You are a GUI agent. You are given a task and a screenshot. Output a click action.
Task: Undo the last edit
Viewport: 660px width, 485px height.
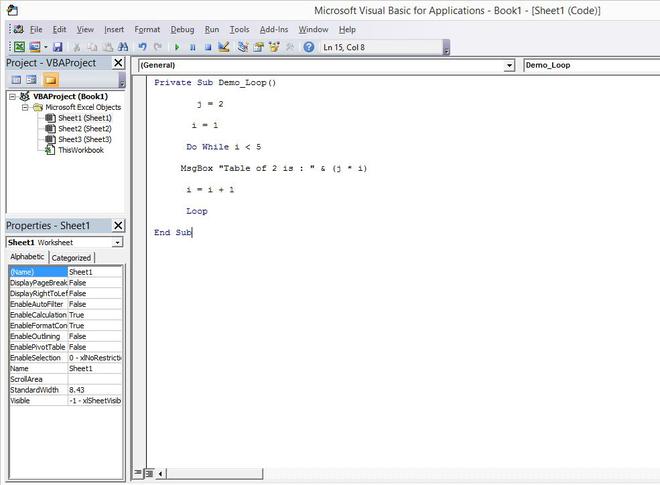click(x=142, y=47)
